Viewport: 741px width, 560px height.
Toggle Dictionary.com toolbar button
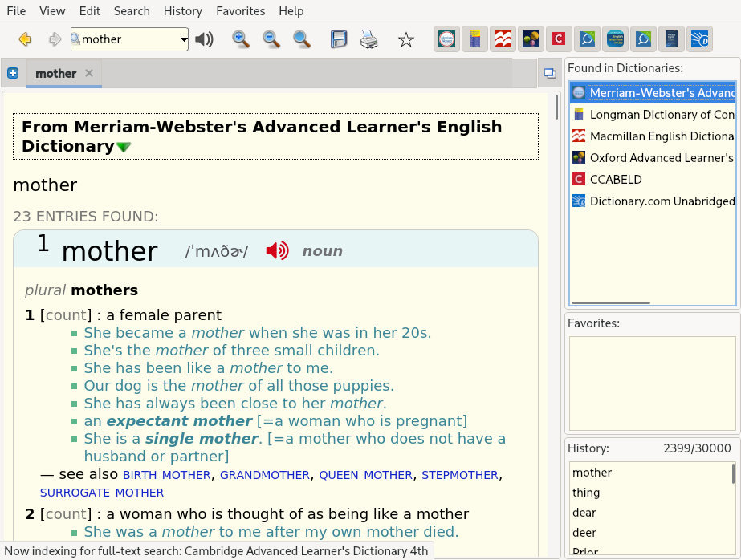pos(699,39)
